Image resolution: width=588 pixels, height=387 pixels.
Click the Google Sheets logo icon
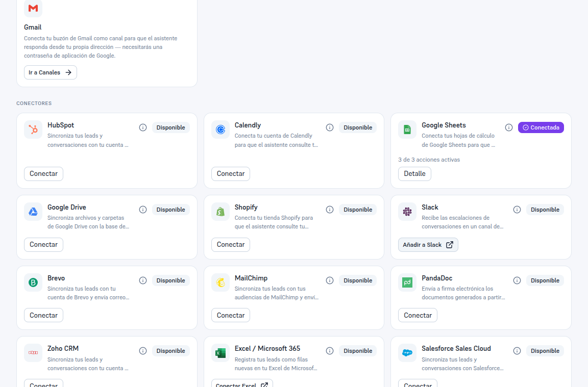pos(407,130)
